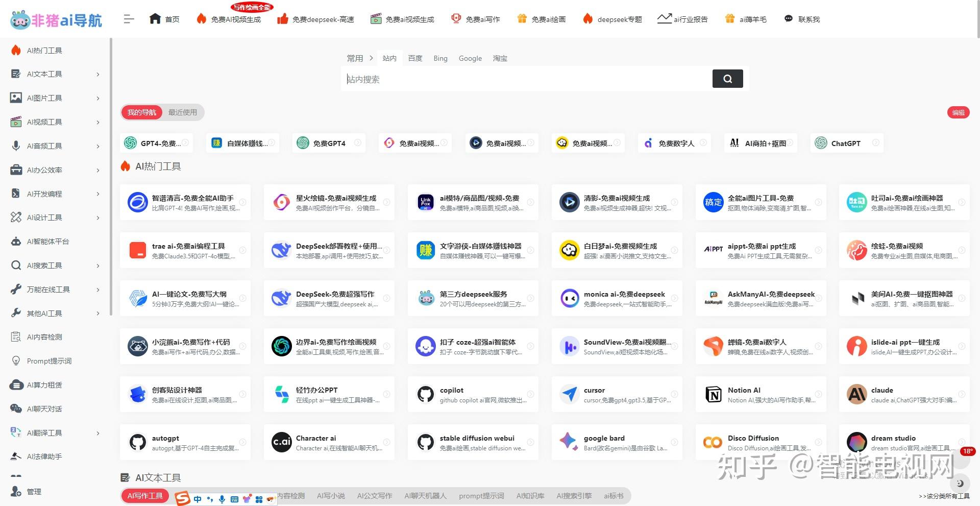
Task: Click the trae ai red icon
Action: point(137,250)
